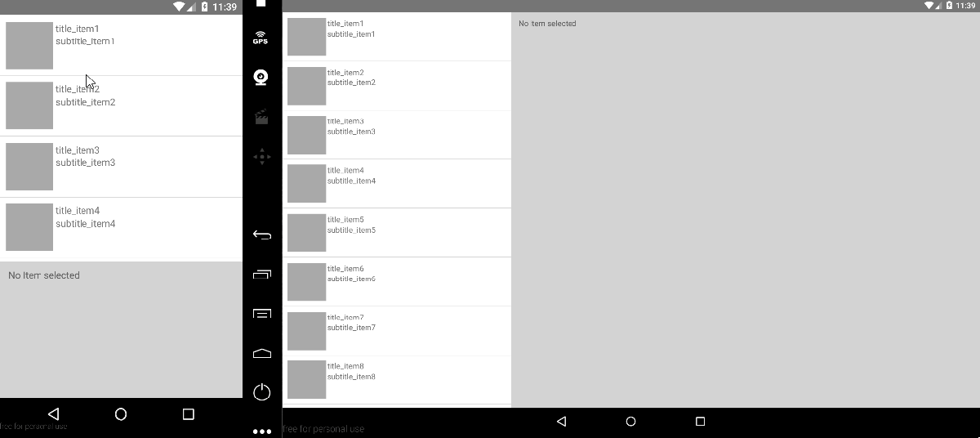
Task: Open the screencast clapperboard tool
Action: [x=261, y=117]
